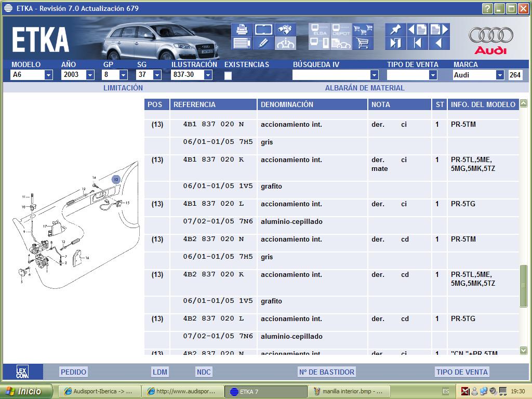
Task: Click the DEPOT connection icon
Action: pos(341,30)
